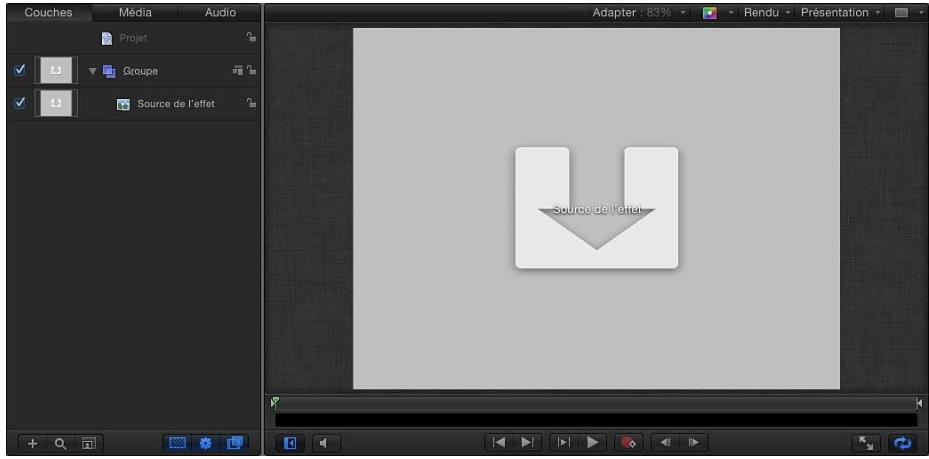
Task: Open the Rendu dropdown menu
Action: pyautogui.click(x=767, y=12)
